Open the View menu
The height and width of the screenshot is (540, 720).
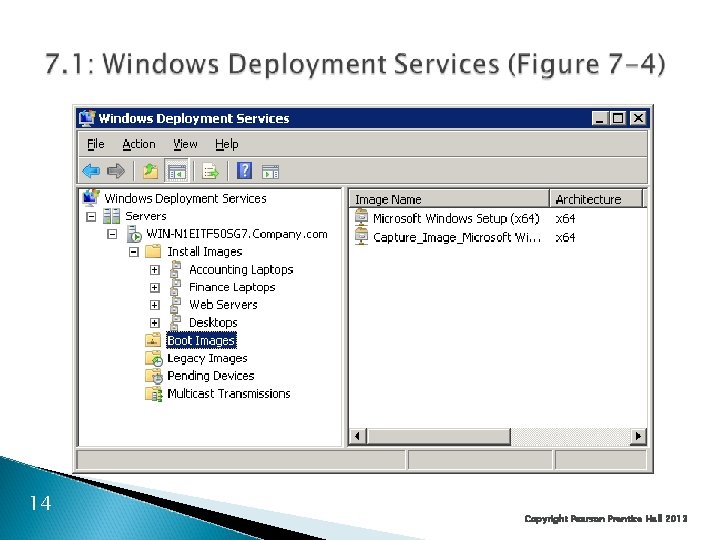[185, 144]
